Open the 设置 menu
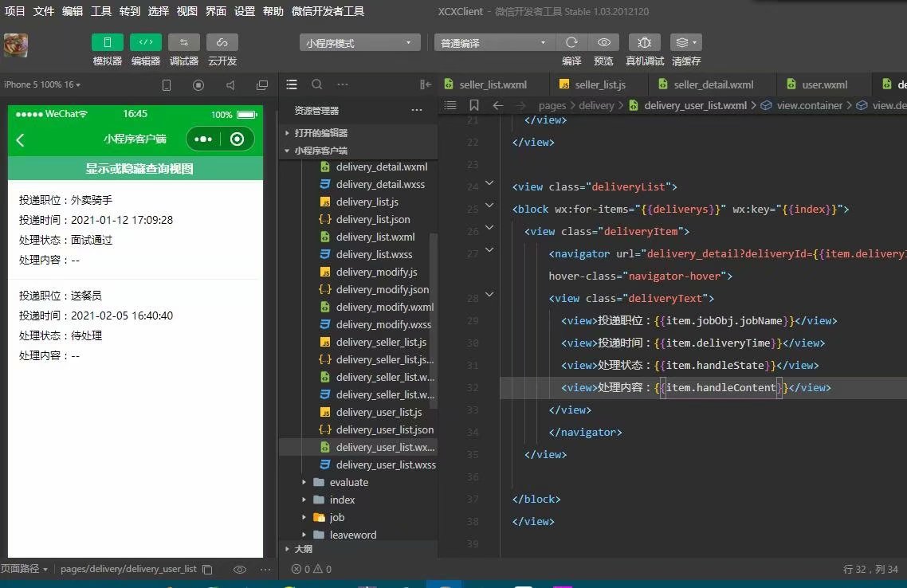Viewport: 907px width, 588px height. tap(244, 11)
